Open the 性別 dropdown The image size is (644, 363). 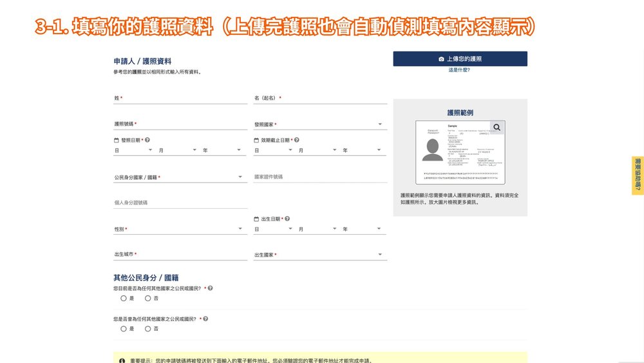(x=180, y=229)
